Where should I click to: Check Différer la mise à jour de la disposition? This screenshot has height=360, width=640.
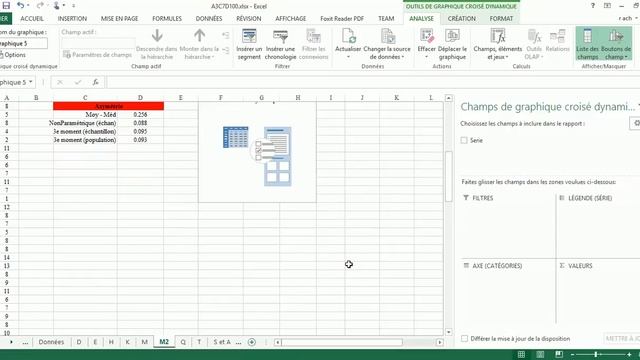tap(464, 338)
